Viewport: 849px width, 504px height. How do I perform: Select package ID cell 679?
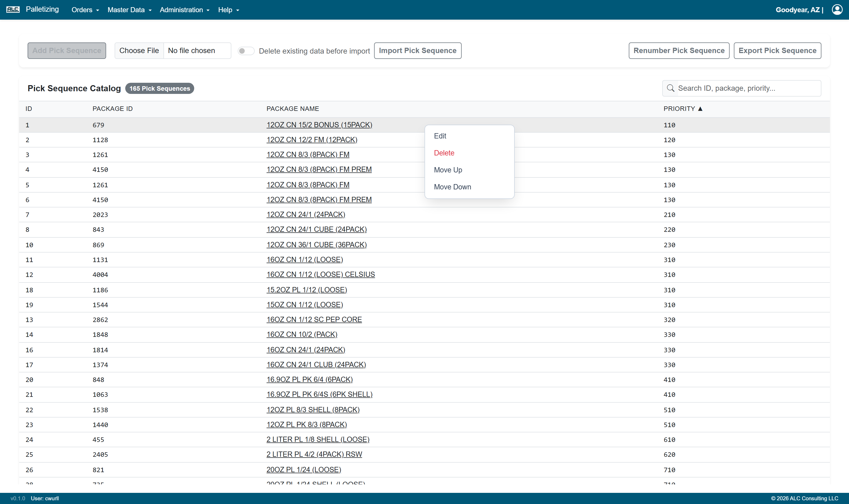click(98, 125)
